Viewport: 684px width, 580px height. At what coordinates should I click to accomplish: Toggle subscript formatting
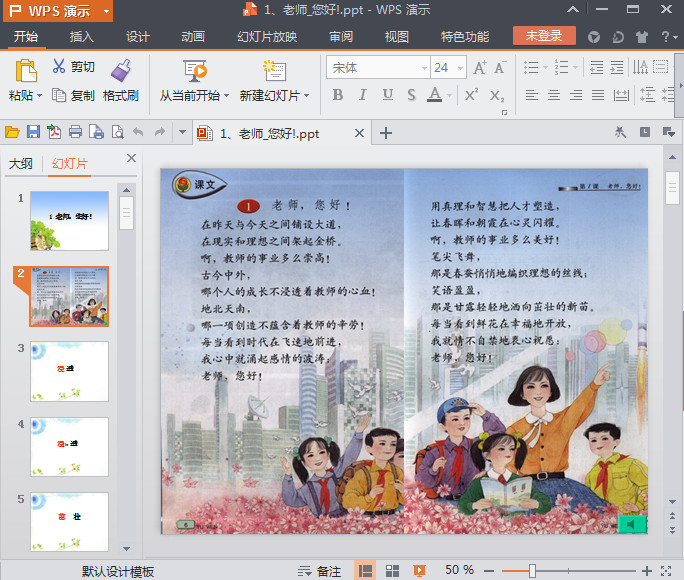(497, 95)
